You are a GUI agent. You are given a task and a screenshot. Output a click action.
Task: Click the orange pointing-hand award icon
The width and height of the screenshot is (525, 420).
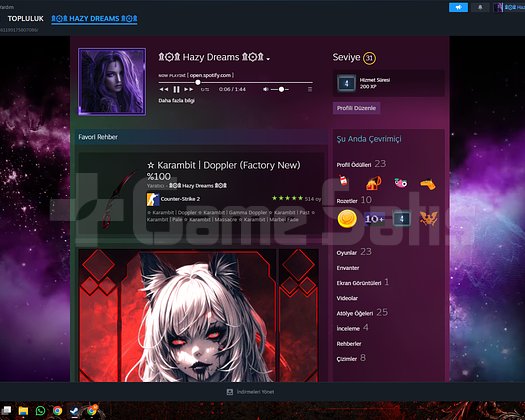[x=428, y=184]
